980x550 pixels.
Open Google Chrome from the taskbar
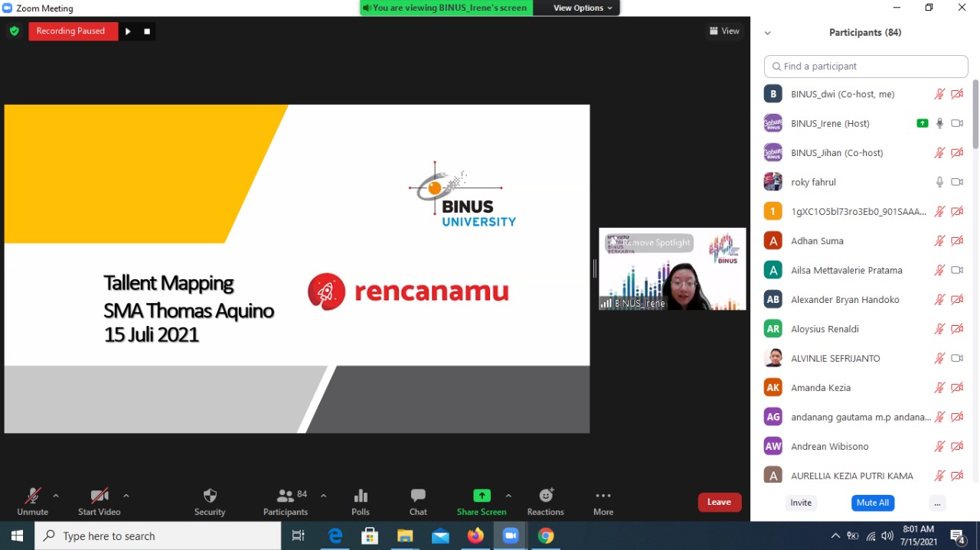point(546,535)
